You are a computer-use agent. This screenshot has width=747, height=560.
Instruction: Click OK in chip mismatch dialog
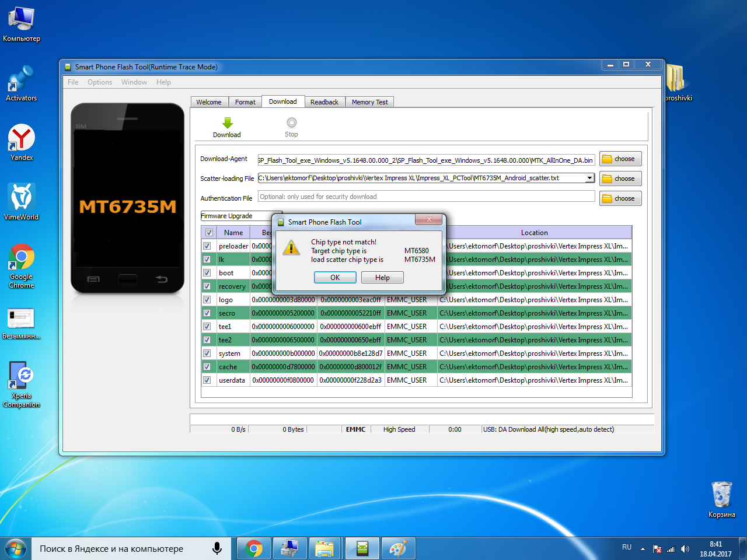click(335, 278)
